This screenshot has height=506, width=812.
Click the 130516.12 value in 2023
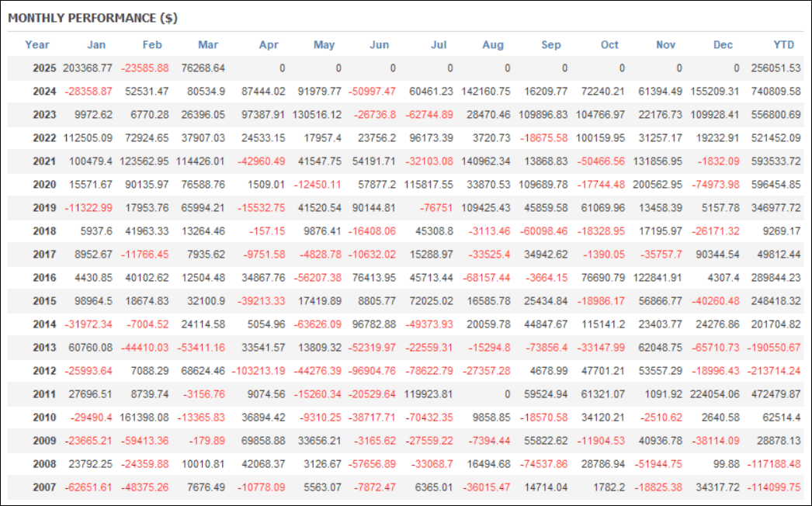[x=317, y=115]
